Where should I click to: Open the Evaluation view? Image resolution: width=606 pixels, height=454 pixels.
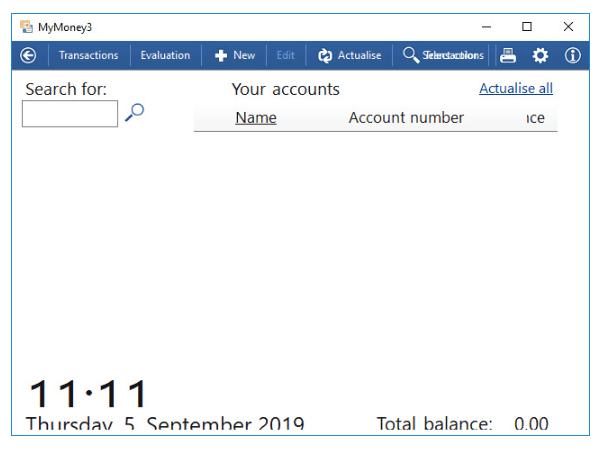point(165,56)
